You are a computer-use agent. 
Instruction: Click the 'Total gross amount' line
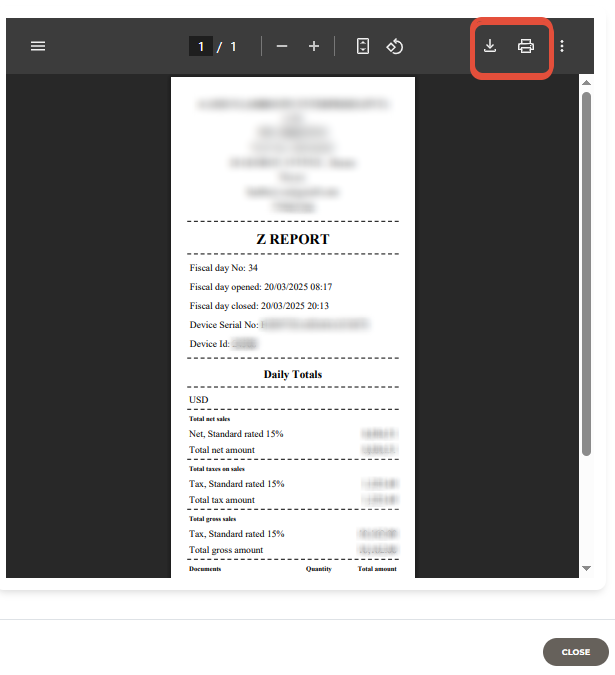226,550
